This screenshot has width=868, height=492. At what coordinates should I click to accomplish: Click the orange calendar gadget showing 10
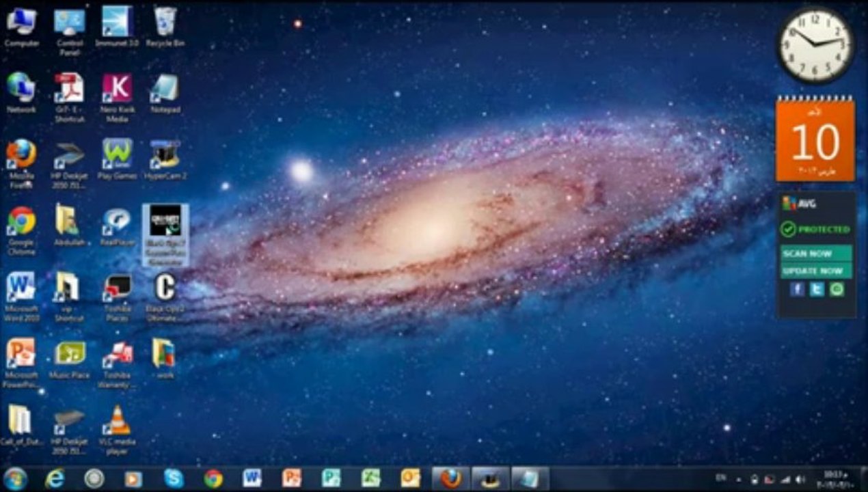pyautogui.click(x=815, y=139)
